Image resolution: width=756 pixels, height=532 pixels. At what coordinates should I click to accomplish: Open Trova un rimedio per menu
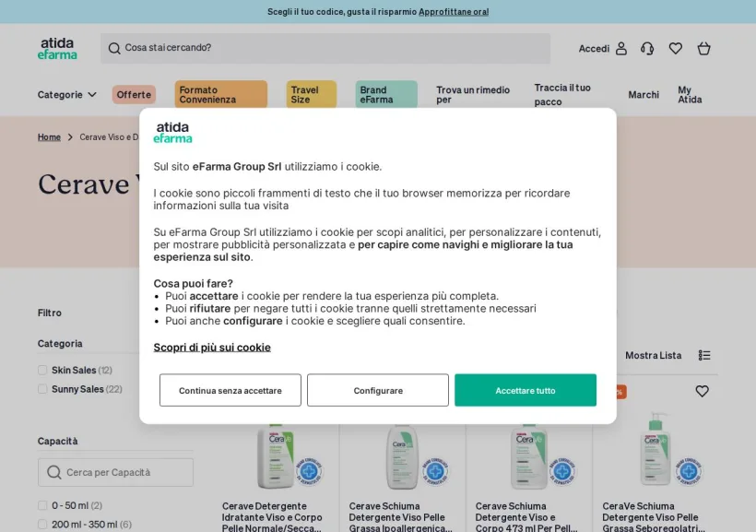(473, 95)
